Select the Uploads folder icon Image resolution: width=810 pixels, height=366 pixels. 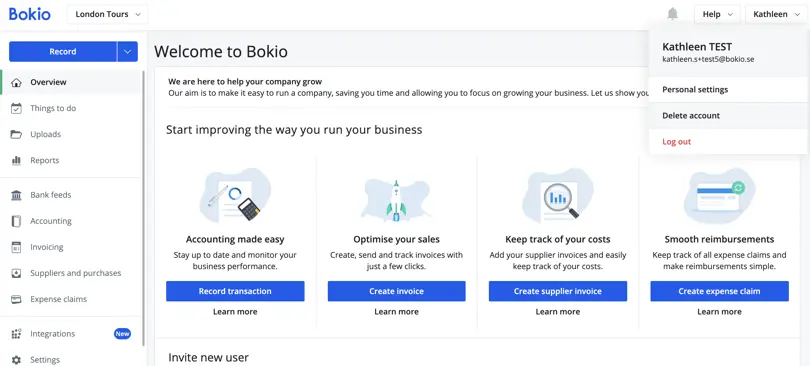pyautogui.click(x=17, y=134)
